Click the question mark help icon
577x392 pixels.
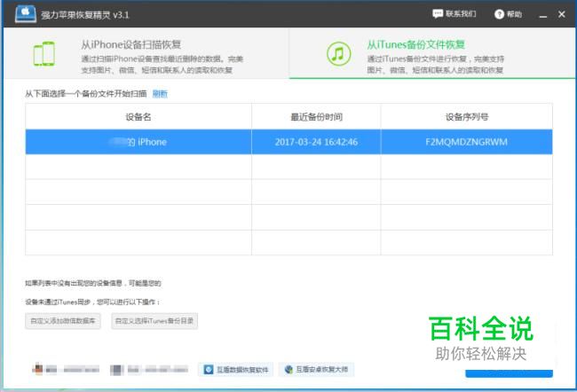click(499, 14)
